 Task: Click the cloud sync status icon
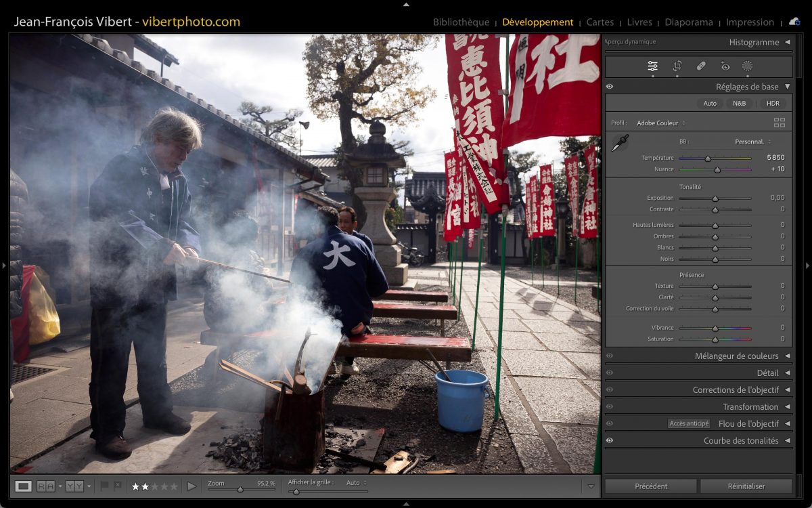[794, 22]
